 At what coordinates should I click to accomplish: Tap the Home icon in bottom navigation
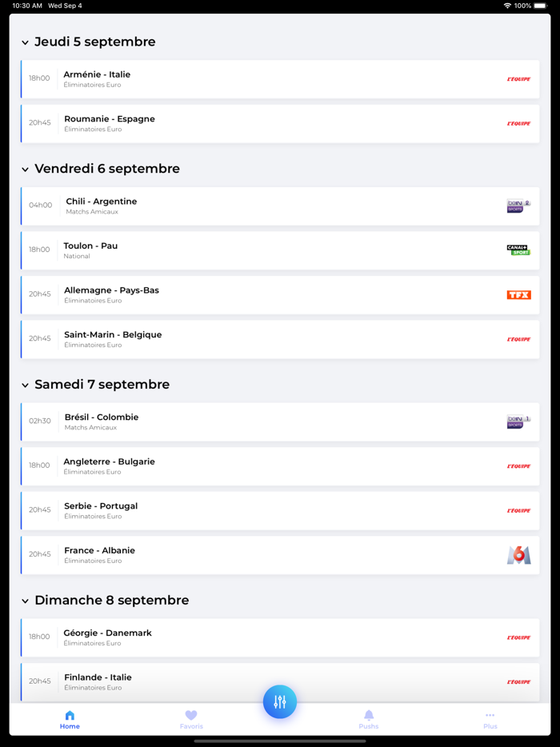coord(70,717)
